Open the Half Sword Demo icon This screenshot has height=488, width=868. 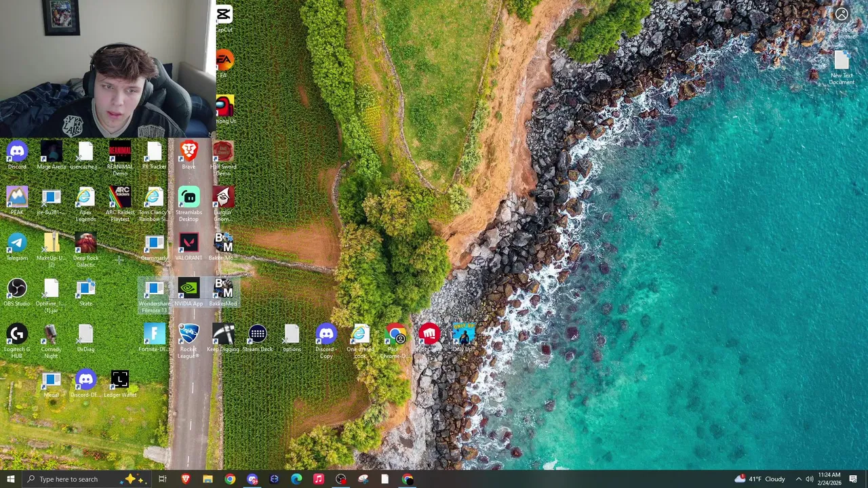click(223, 159)
